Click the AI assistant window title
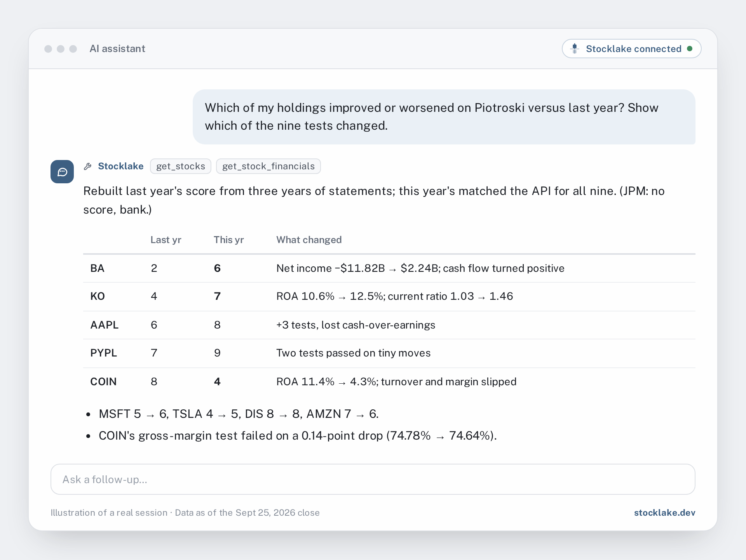 click(x=117, y=49)
